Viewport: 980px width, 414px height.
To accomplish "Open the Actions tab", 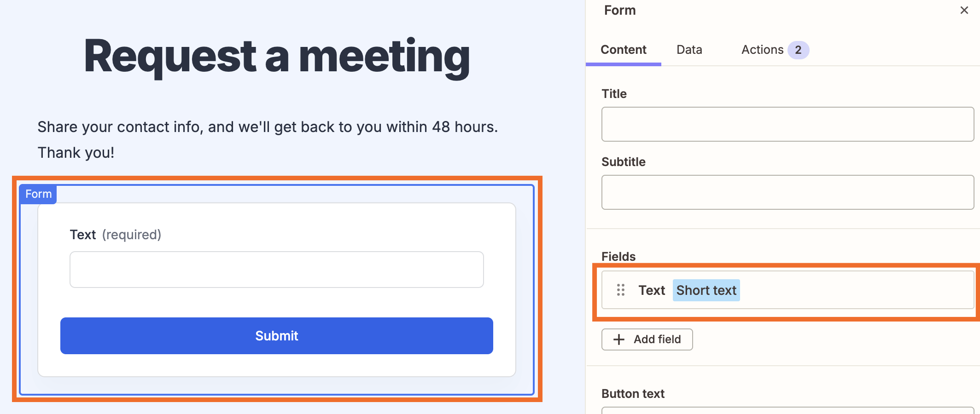I will tap(762, 50).
